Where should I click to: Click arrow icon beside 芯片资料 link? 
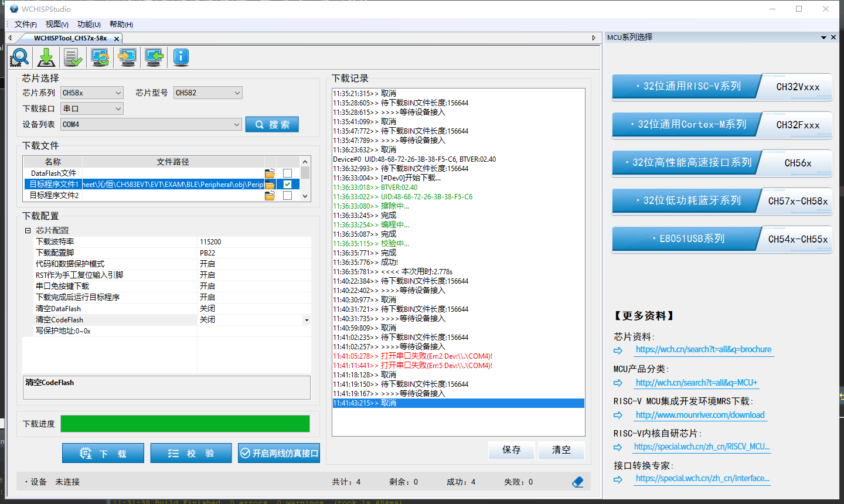(618, 350)
